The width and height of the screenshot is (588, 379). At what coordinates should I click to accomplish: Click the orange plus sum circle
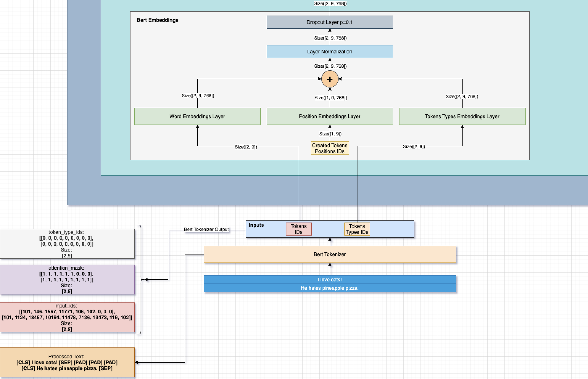click(x=330, y=79)
